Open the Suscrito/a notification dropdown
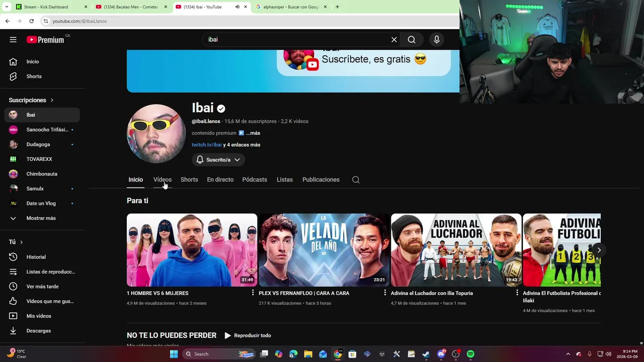Screen dimensions: 644x362 218,160
